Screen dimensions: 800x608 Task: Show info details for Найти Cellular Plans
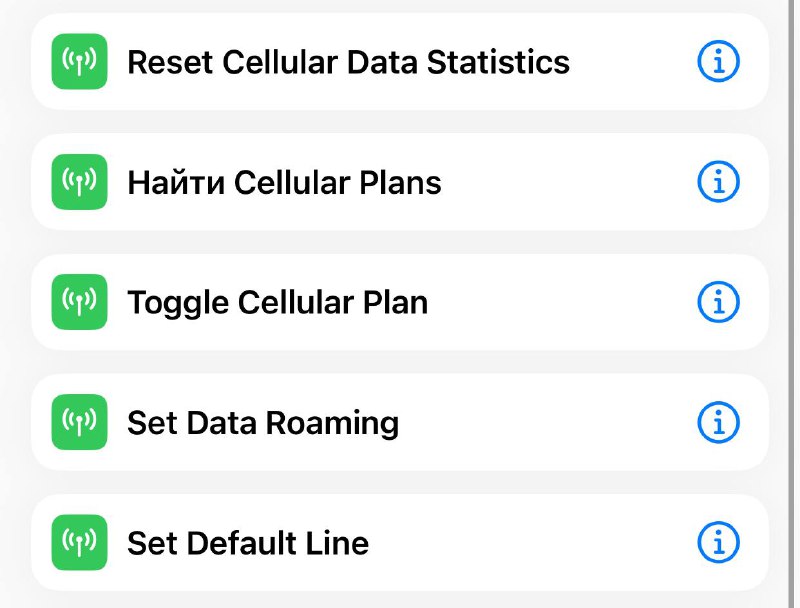(718, 182)
